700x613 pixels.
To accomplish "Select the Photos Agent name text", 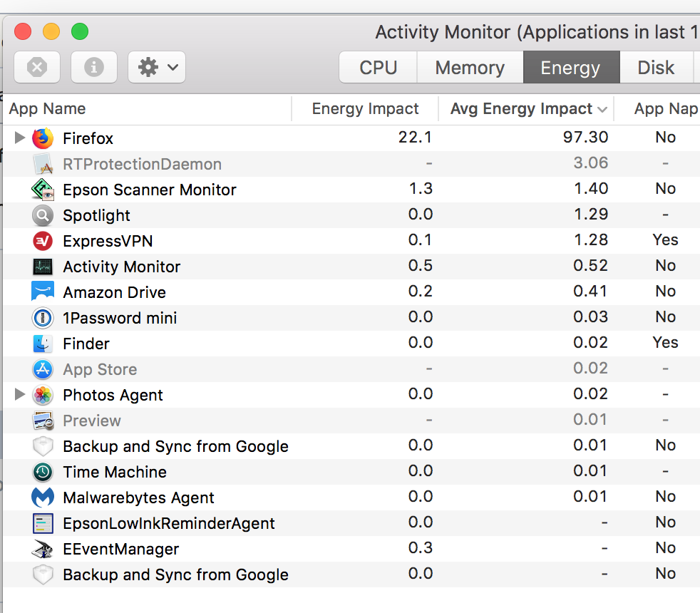I will click(113, 395).
